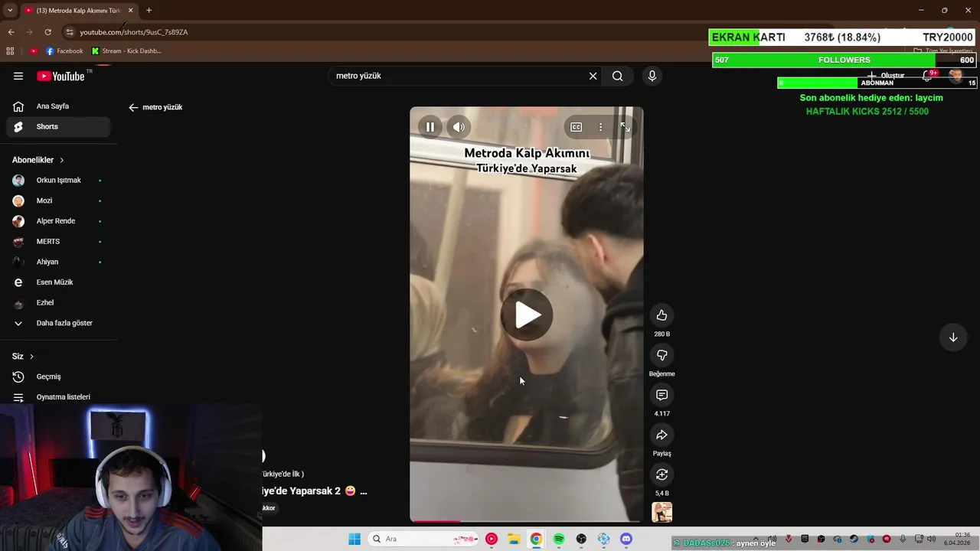Open the MERTS channel subscription
Image resolution: width=980 pixels, height=551 pixels.
(59, 241)
